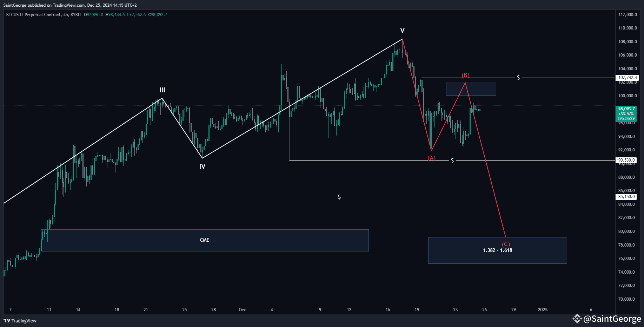
Task: Click the 16 date label on time axis
Action: (x=388, y=310)
